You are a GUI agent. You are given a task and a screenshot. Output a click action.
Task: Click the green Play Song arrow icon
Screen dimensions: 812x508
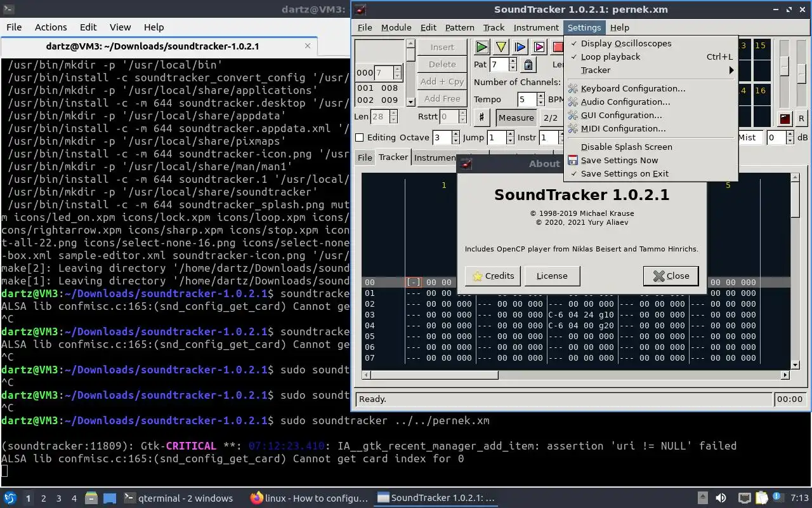pyautogui.click(x=482, y=47)
